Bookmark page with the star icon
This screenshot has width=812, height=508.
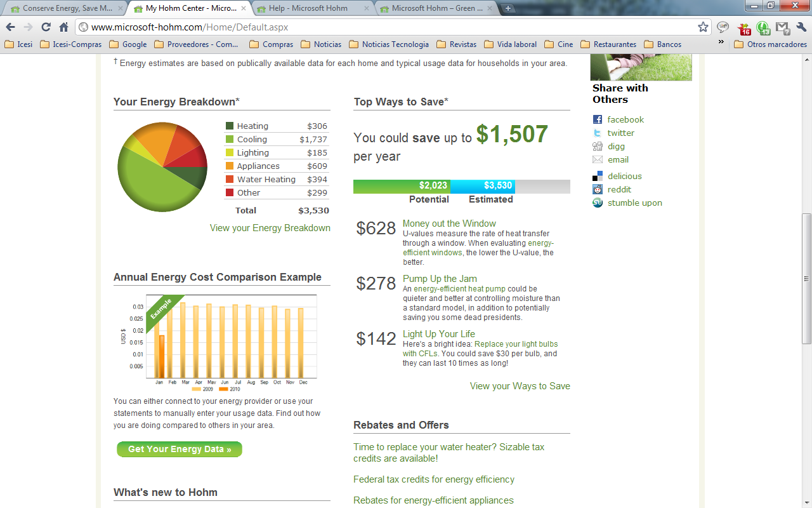(703, 27)
